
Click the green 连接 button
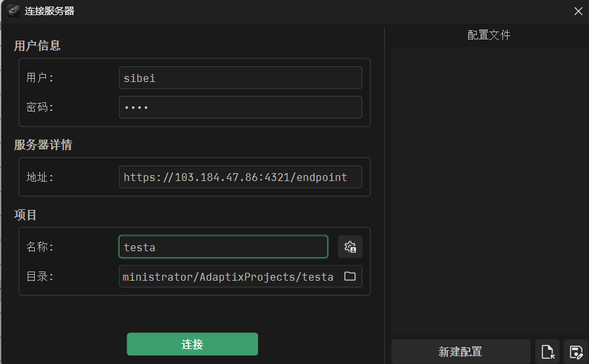coord(192,344)
